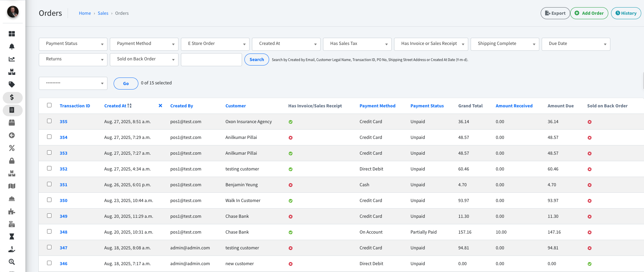
Task: Click red back order cross for order 348
Action: pyautogui.click(x=589, y=232)
